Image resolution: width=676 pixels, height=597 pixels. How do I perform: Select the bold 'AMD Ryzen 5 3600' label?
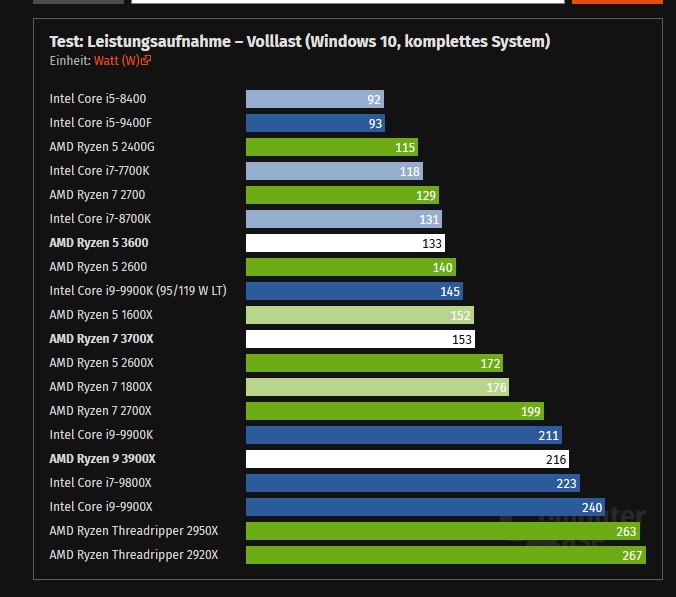click(99, 243)
